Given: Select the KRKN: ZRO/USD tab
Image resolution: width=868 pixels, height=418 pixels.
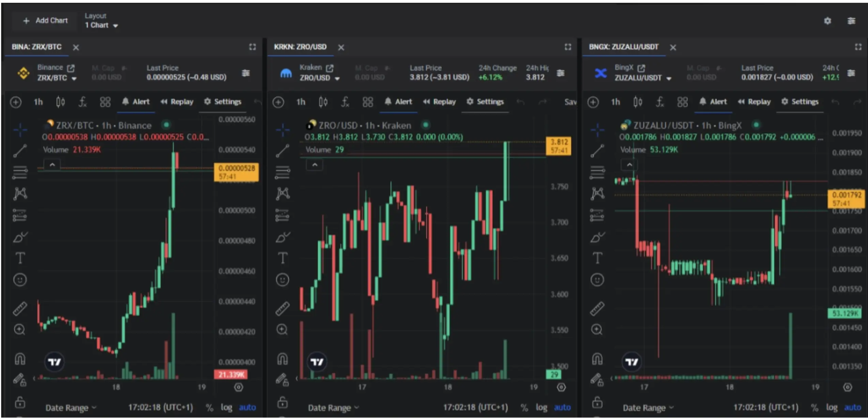Looking at the screenshot, I should coord(300,47).
